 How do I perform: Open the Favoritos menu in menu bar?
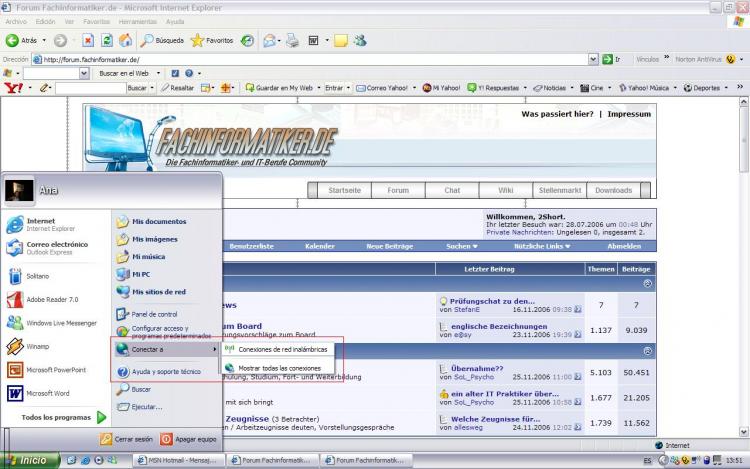tap(96, 22)
